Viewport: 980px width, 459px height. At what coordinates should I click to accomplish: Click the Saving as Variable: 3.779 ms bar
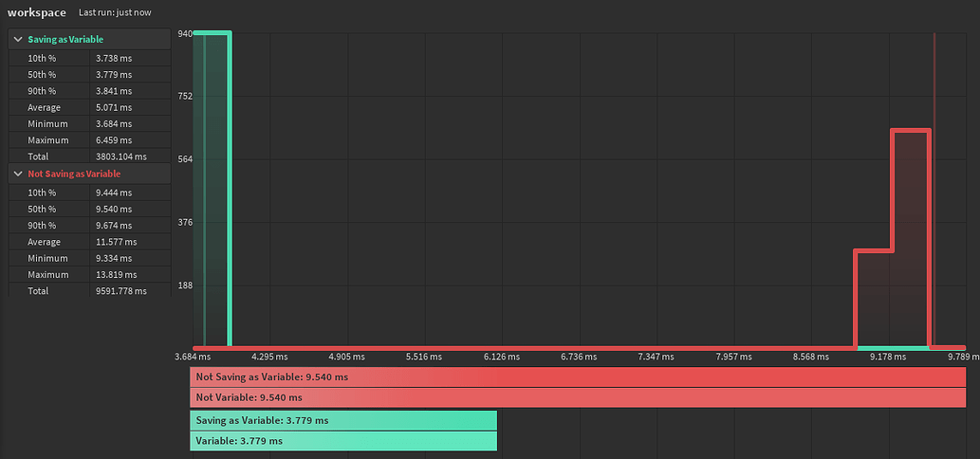point(343,420)
